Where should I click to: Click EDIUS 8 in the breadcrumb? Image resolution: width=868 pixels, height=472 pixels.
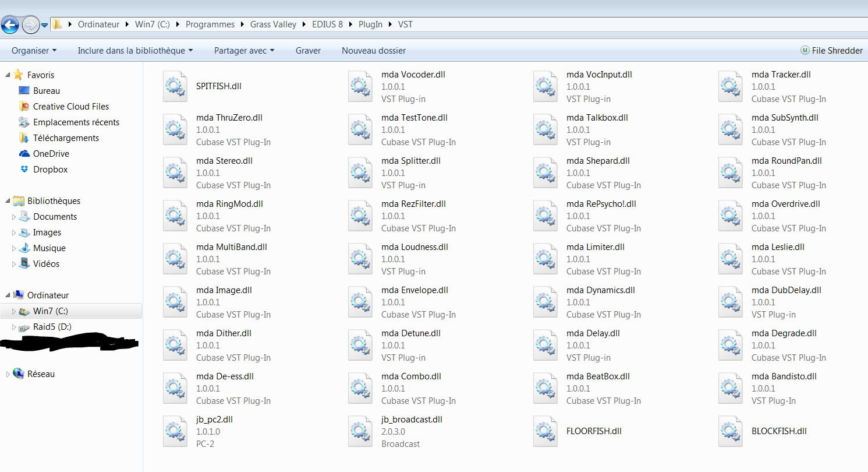328,24
